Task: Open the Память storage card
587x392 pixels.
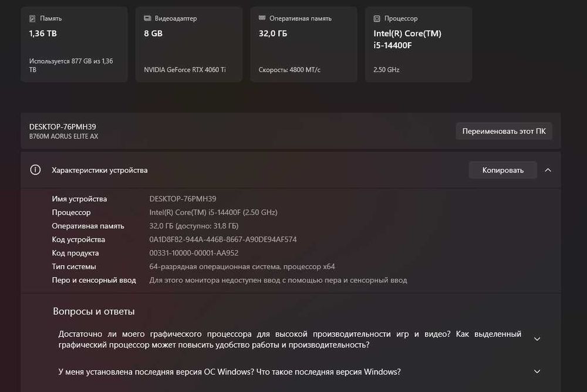Action: click(74, 44)
